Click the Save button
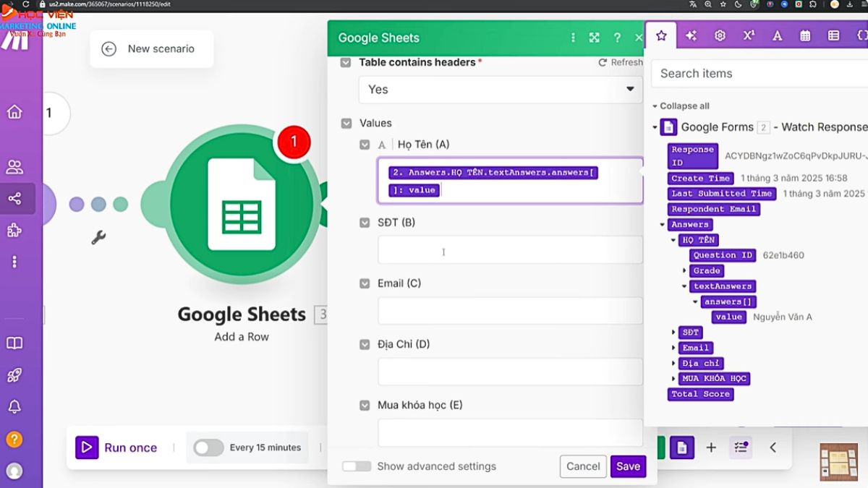868x488 pixels. [x=628, y=466]
